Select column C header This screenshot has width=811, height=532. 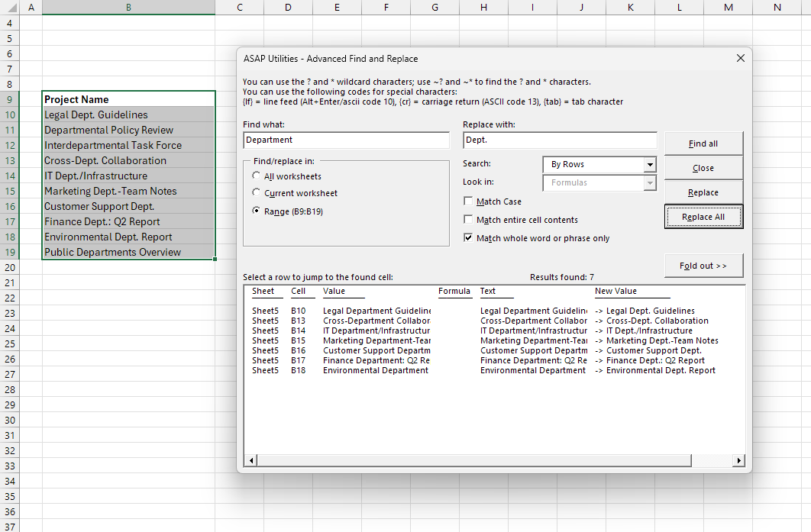pos(240,7)
